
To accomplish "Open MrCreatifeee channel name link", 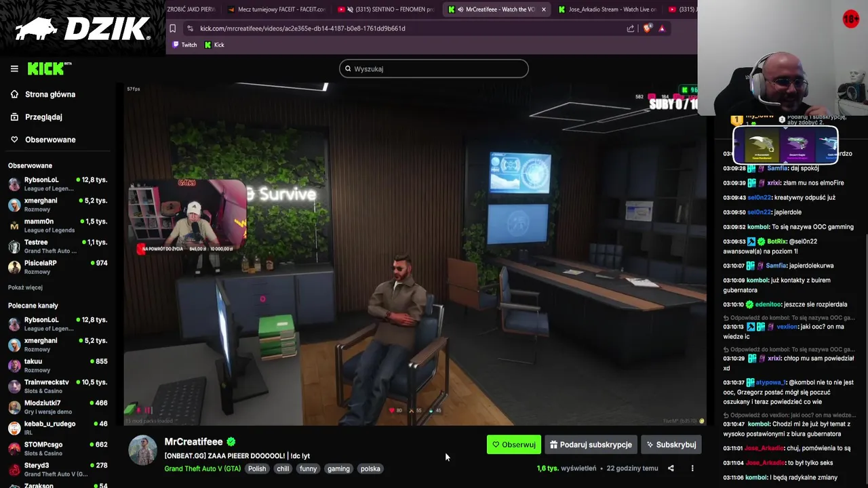I will (193, 442).
